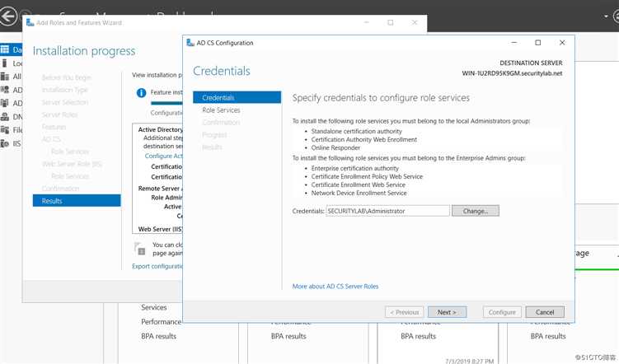This screenshot has height=364, width=619.
Task: Click Performance in the first dashboard tile
Action: (161, 322)
